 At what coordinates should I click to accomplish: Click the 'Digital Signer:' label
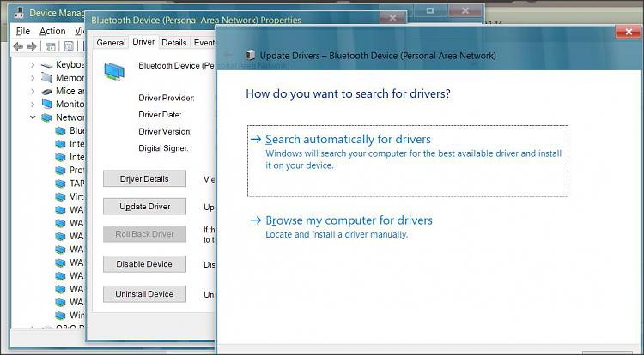(163, 148)
